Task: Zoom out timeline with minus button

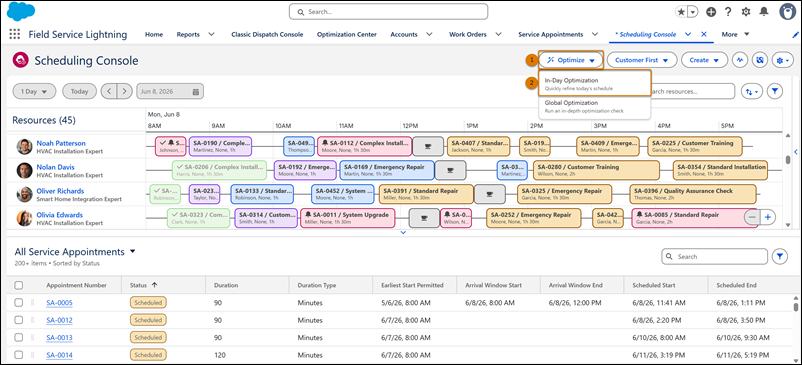Action: tap(752, 217)
